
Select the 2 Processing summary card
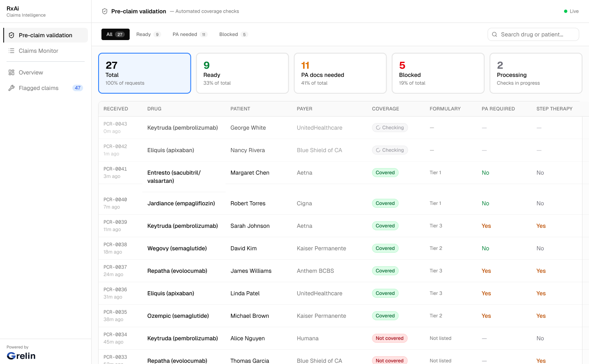(536, 73)
